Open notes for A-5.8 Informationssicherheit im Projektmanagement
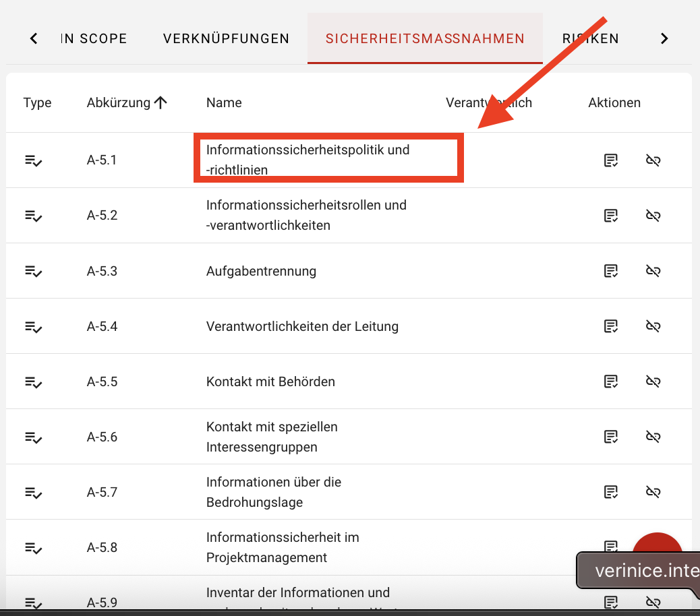Viewport: 700px width, 616px height. 611,547
